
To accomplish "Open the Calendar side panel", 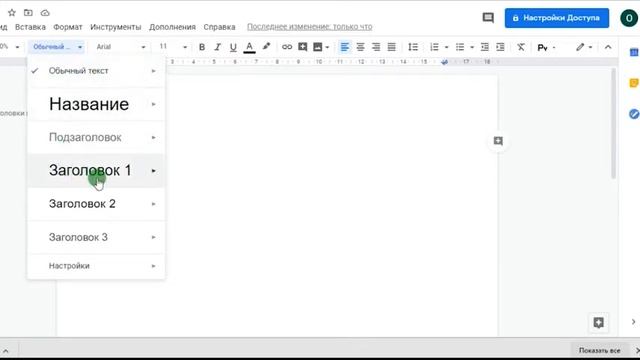I will click(634, 52).
